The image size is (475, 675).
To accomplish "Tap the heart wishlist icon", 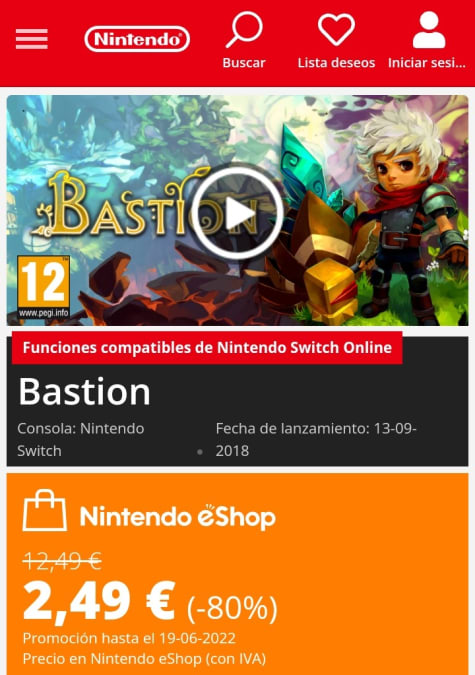I will tap(336, 29).
